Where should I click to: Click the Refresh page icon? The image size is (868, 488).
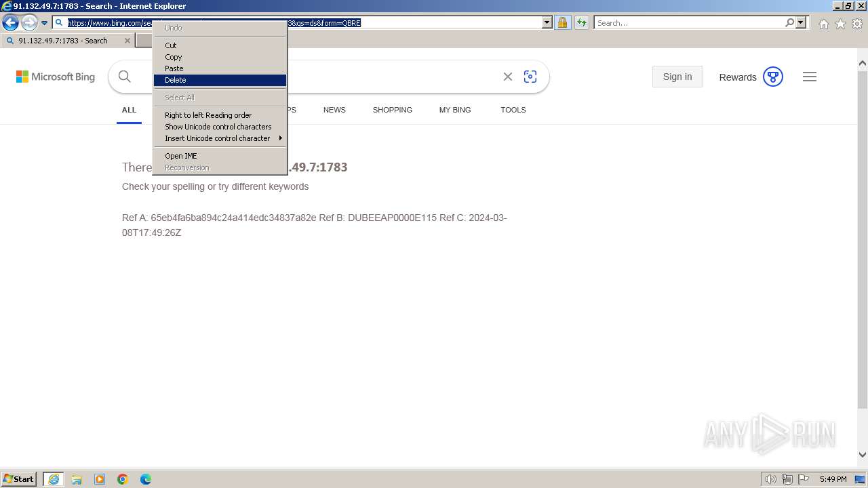[x=582, y=22]
